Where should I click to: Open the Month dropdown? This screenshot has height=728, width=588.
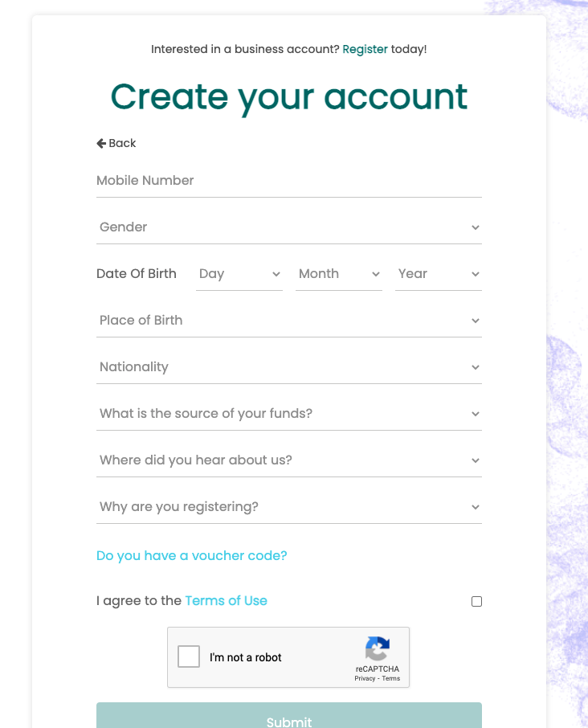click(x=339, y=274)
